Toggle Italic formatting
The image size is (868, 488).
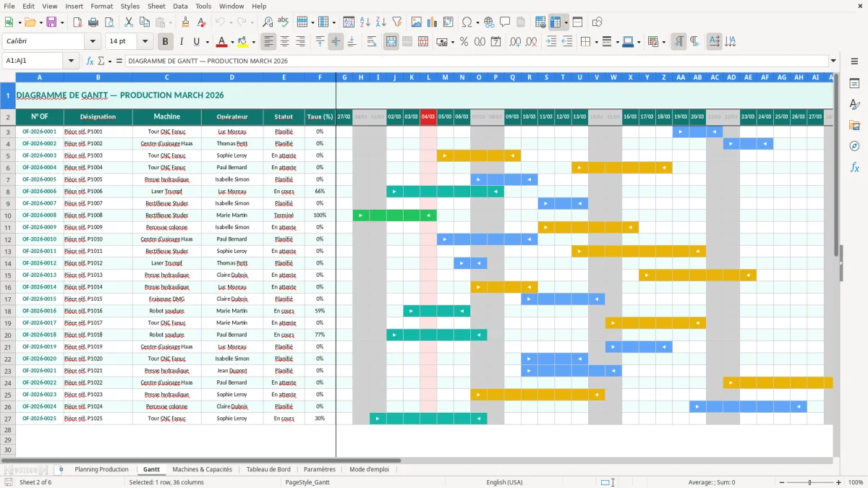pyautogui.click(x=182, y=42)
